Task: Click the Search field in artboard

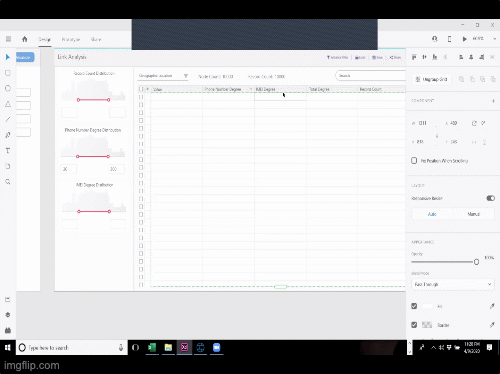Action: pyautogui.click(x=370, y=76)
